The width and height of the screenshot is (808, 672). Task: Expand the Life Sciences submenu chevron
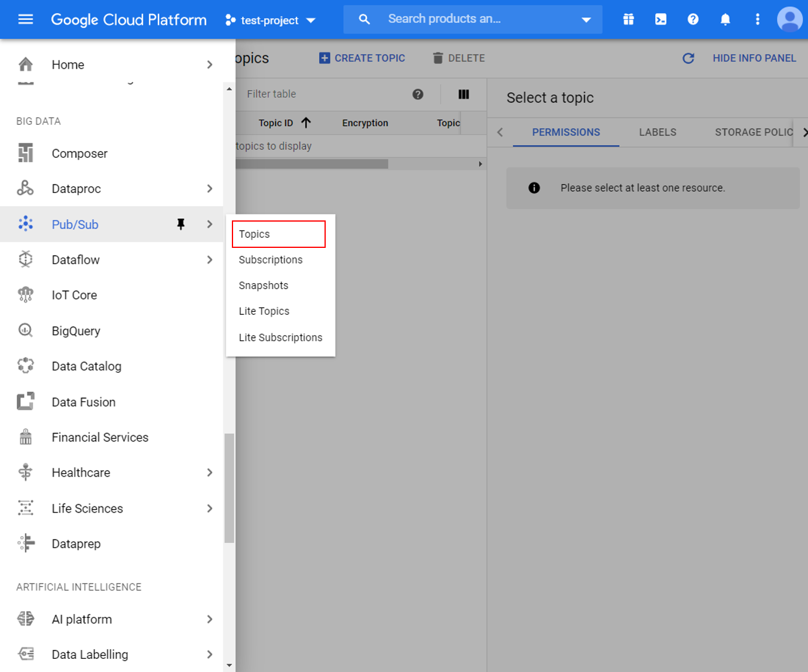pyautogui.click(x=210, y=508)
